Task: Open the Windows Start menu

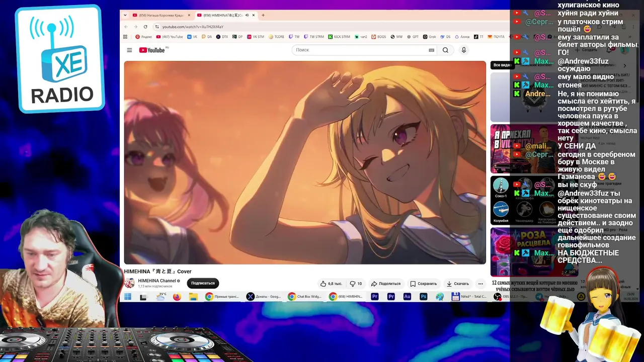Action: [128, 297]
